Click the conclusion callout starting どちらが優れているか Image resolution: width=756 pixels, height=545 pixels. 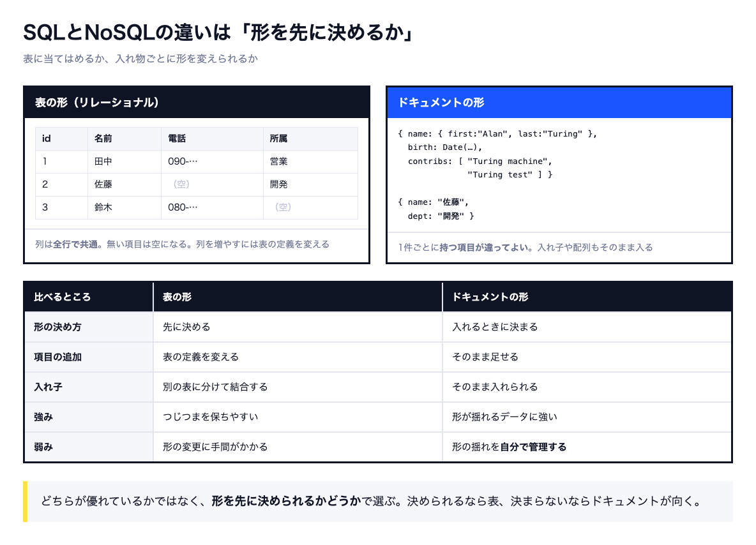point(378,502)
